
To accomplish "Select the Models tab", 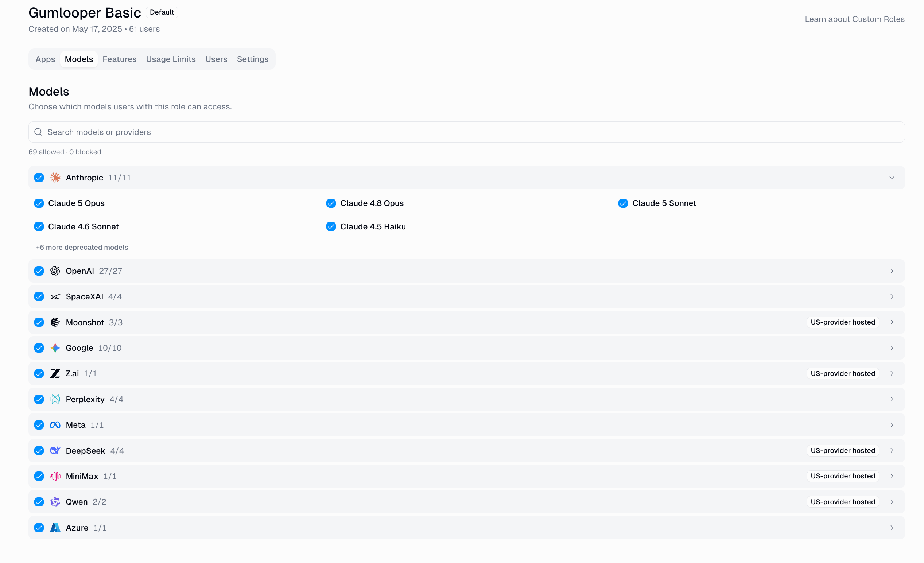I will pos(79,59).
